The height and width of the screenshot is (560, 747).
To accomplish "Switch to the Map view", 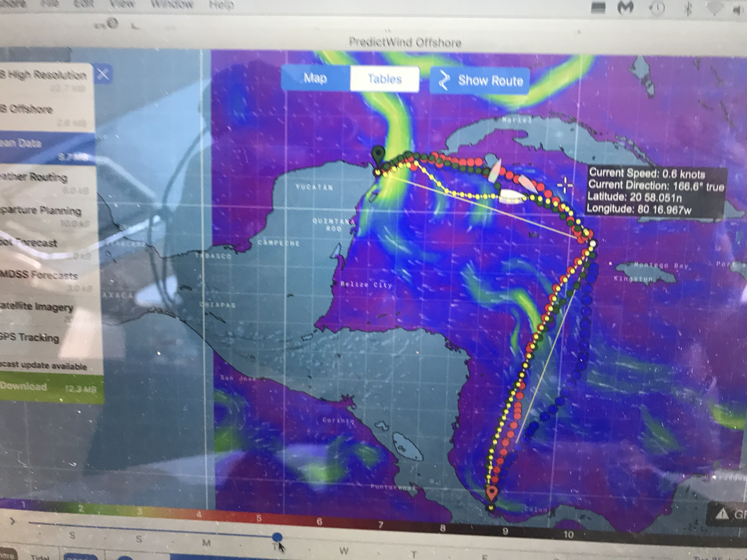I will [316, 78].
